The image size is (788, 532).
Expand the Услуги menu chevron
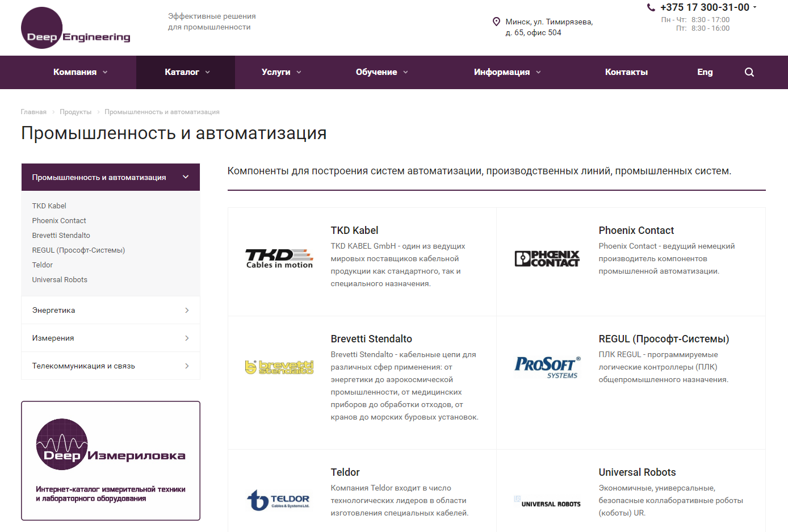pos(299,72)
